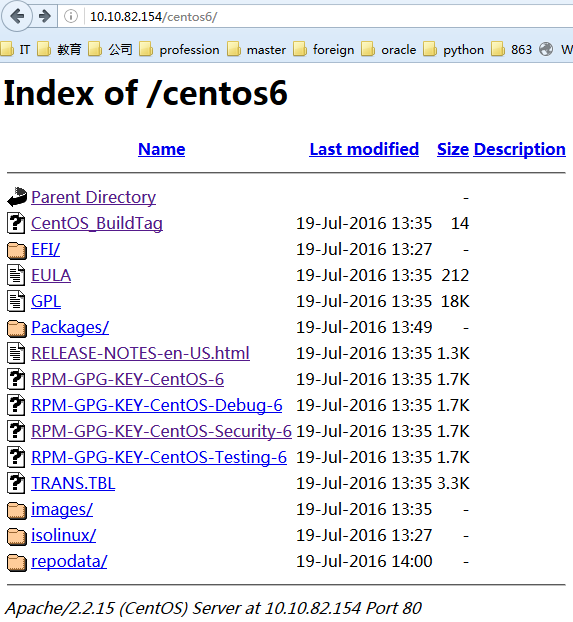Screen dimensions: 573x622
Task: Click the unknown-file icon beside RPM-GPG-KEY-CentOS-Security-6
Action: point(16,431)
